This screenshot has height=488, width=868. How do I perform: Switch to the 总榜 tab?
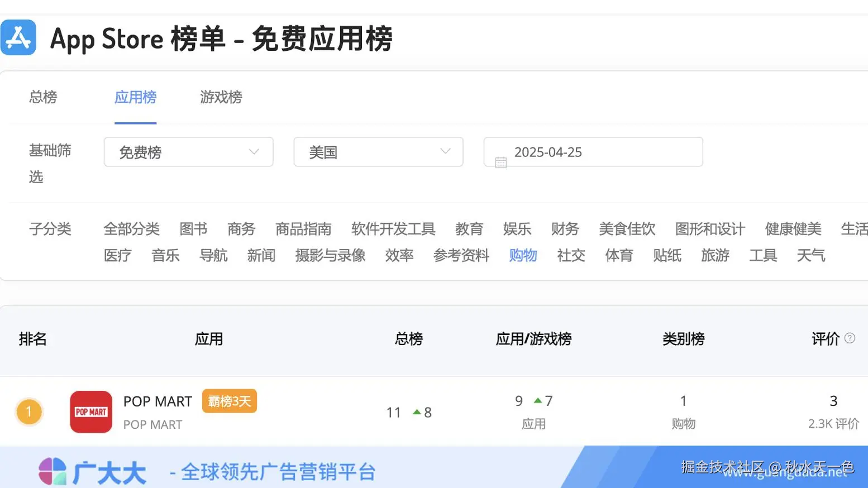(43, 97)
